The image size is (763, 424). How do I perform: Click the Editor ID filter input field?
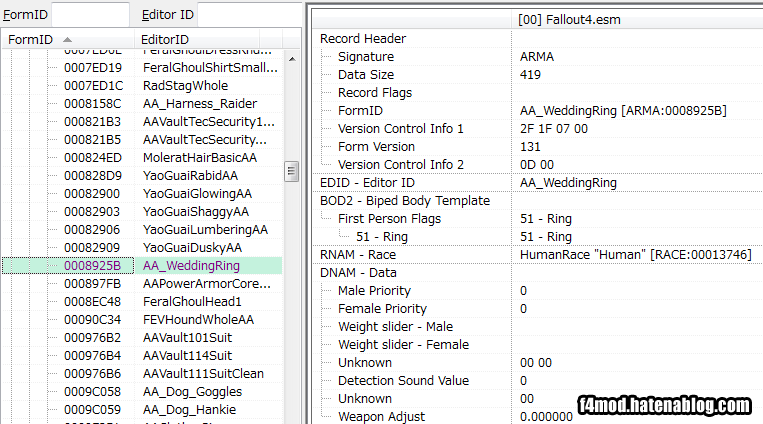pos(249,15)
